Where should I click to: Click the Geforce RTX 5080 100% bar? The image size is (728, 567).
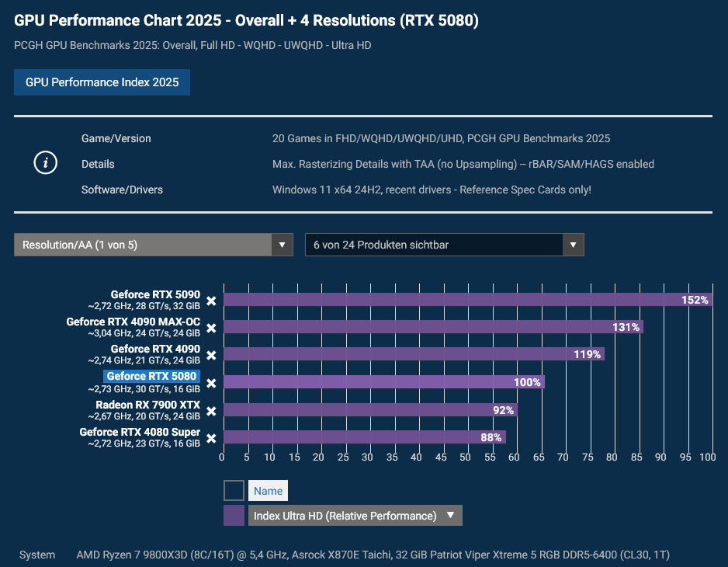click(x=384, y=382)
